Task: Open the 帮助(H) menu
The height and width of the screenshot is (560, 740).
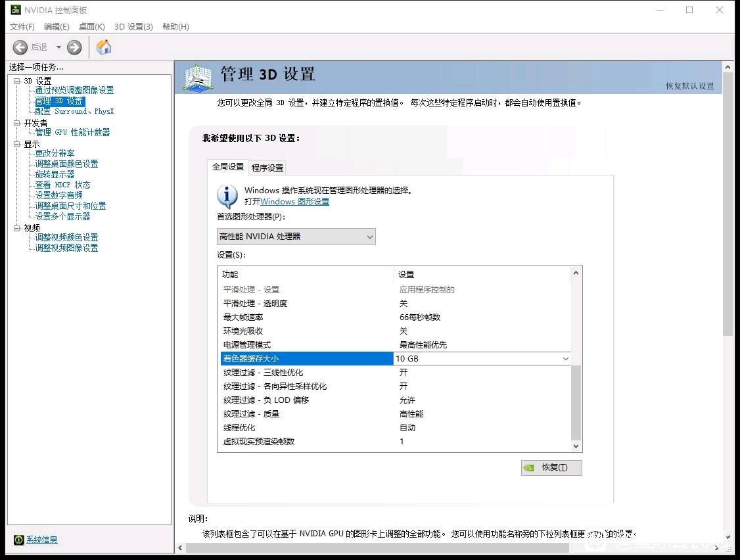Action: click(x=175, y=27)
